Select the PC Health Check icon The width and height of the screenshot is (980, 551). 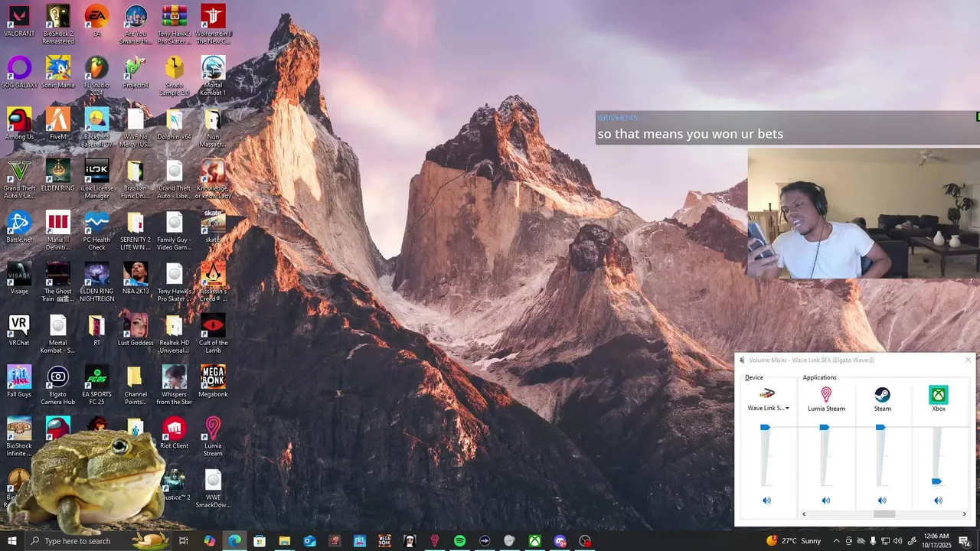[96, 230]
